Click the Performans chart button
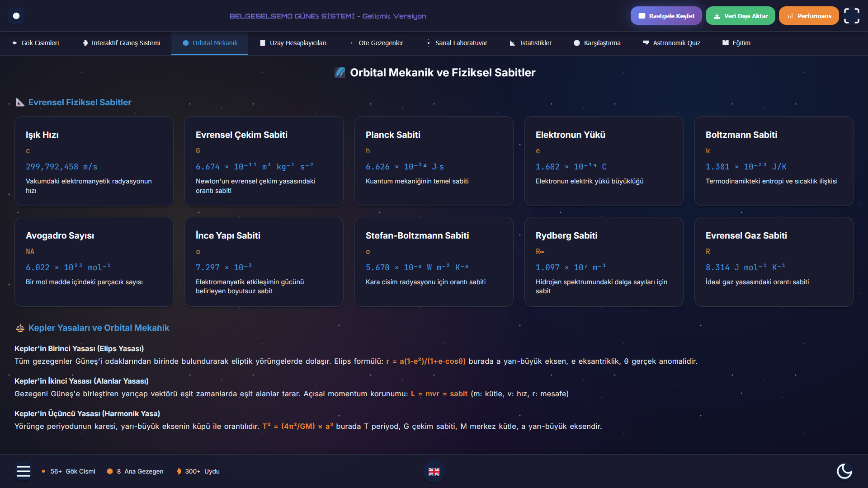 click(x=809, y=16)
